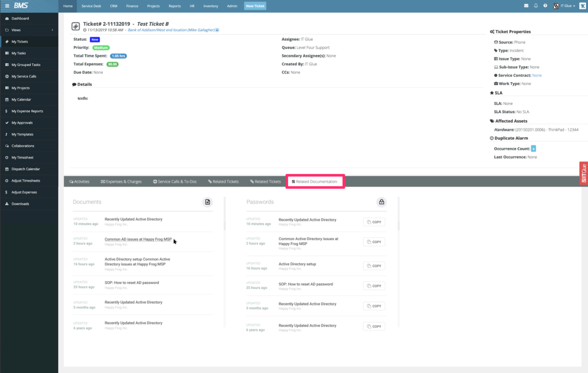Switch to Related Documentation tab
588x373 pixels.
pos(315,181)
